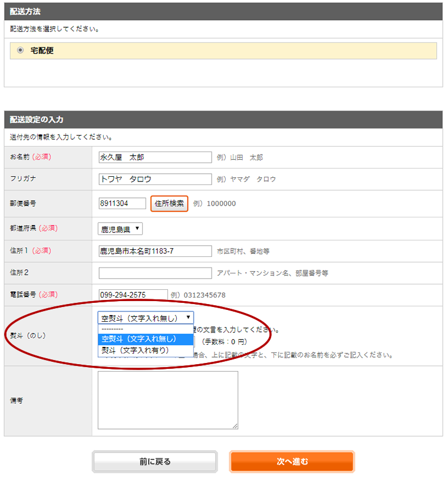Select 空熨斗（文字入れ無し） from the list

tap(144, 339)
